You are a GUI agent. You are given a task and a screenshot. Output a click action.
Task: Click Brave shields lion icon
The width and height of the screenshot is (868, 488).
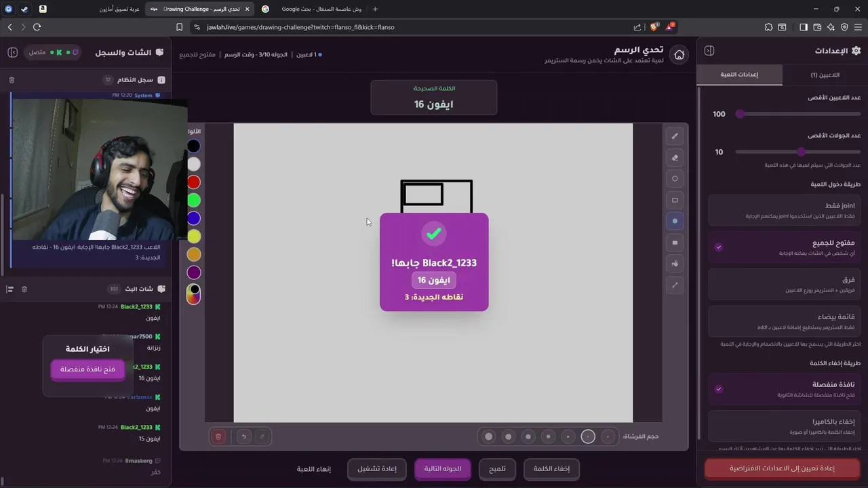[654, 27]
